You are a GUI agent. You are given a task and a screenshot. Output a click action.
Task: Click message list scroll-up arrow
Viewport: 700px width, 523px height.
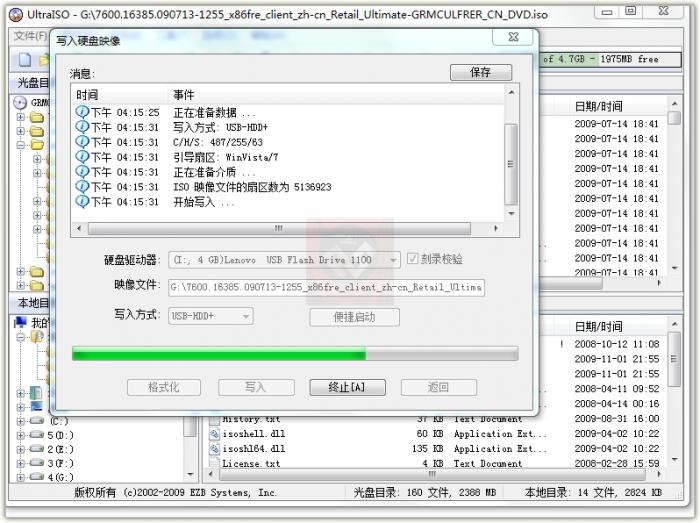pyautogui.click(x=512, y=92)
